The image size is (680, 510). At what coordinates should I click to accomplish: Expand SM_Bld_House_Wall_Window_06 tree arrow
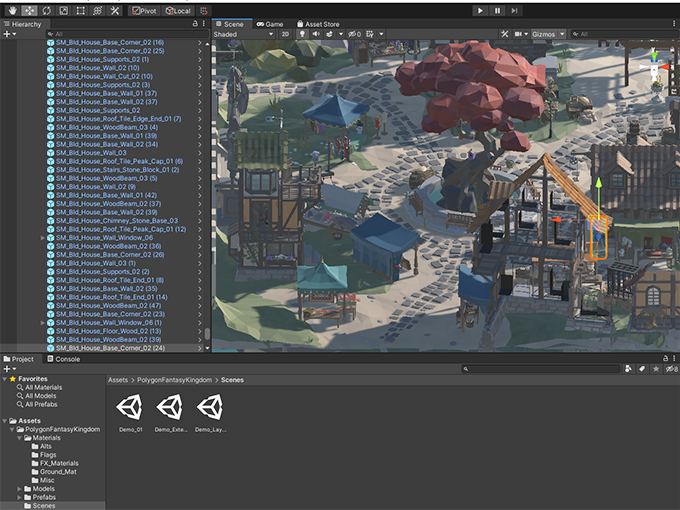click(42, 238)
